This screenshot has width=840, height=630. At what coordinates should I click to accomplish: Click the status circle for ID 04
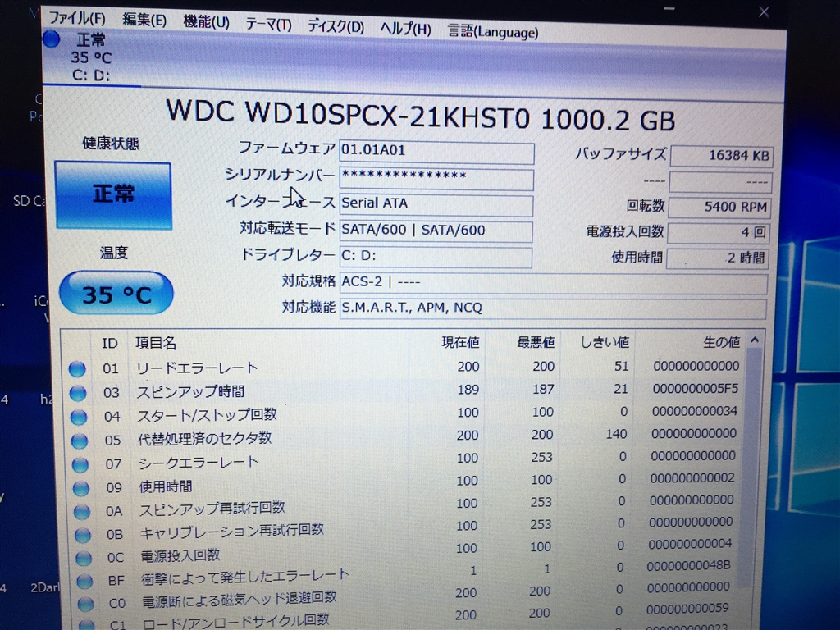pyautogui.click(x=79, y=417)
